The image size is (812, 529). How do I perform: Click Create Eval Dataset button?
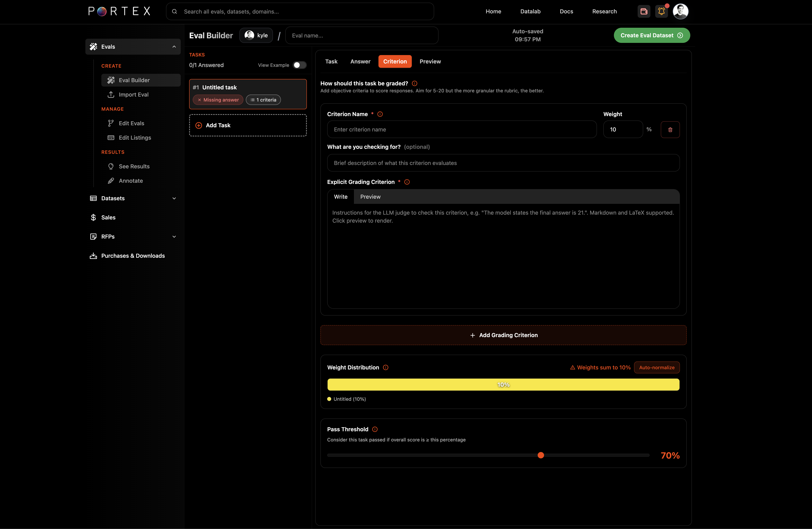[x=651, y=36]
